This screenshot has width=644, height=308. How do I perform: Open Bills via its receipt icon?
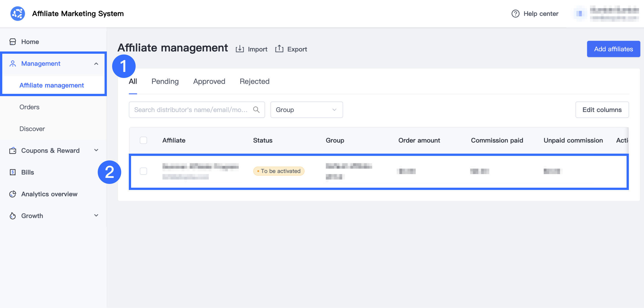point(13,172)
